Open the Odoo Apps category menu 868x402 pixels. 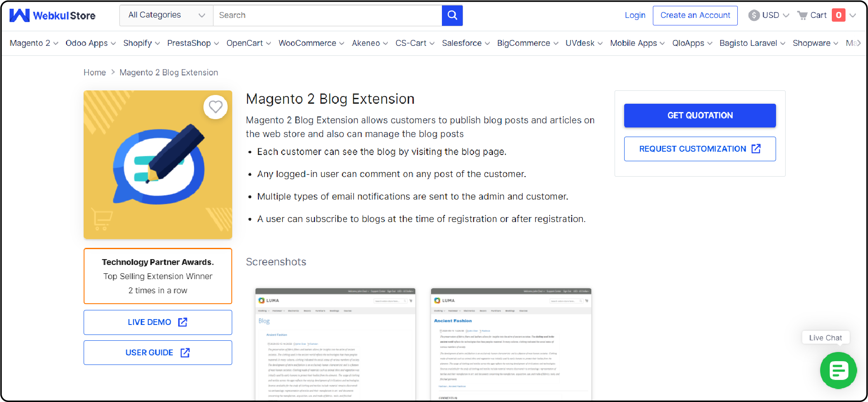(91, 43)
